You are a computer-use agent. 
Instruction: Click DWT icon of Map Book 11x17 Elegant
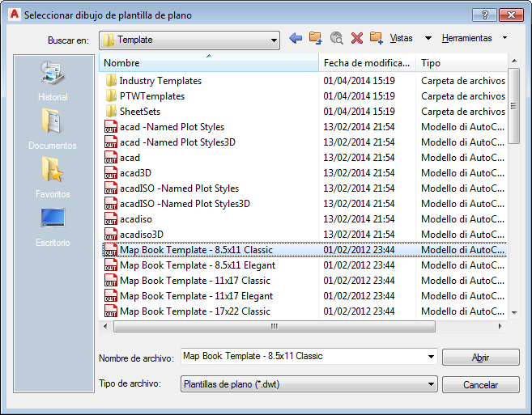pos(111,296)
